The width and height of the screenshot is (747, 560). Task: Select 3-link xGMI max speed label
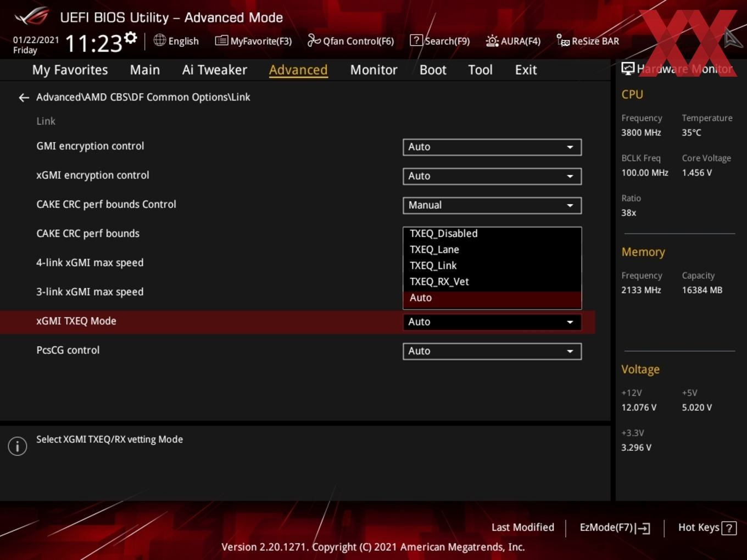coord(90,292)
